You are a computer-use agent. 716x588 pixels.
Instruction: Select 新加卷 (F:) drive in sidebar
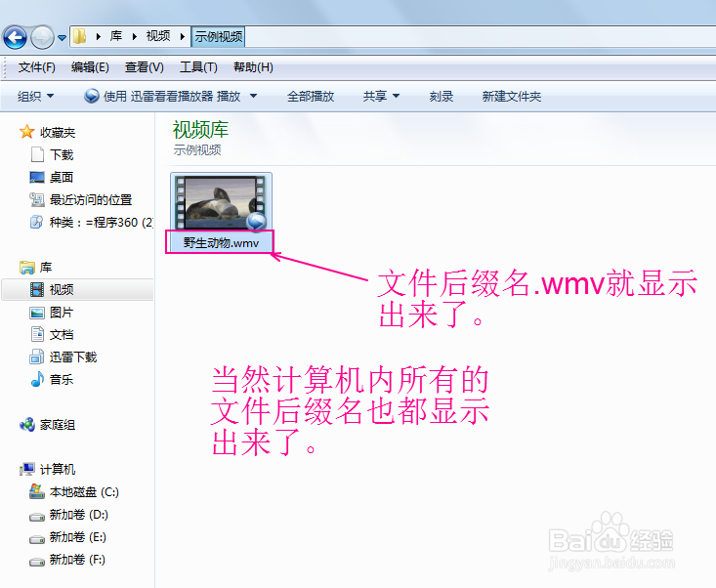77,560
